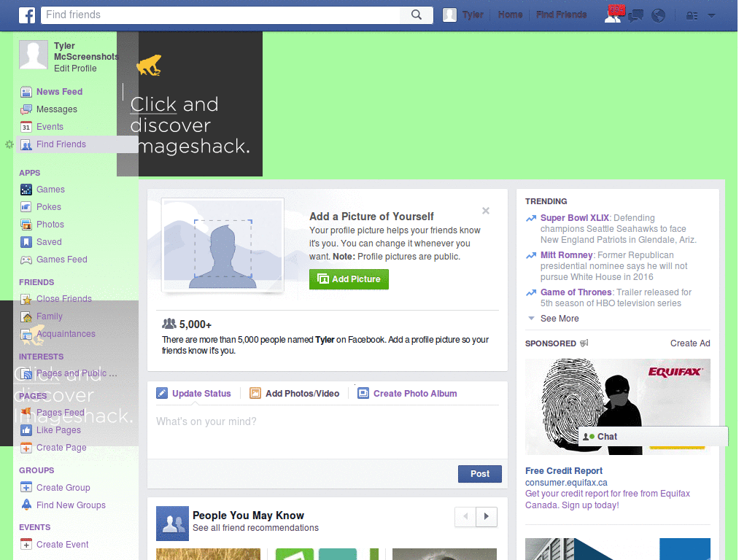Open the Mitt Romney trending topic
Screen dimensions: 747x560
(x=566, y=254)
